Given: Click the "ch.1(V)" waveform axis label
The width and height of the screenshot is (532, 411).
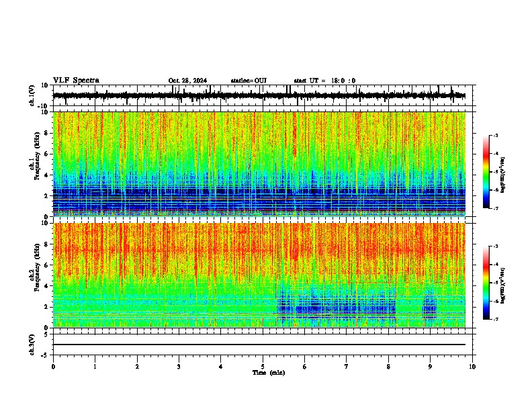Looking at the screenshot, I should click(x=32, y=95).
